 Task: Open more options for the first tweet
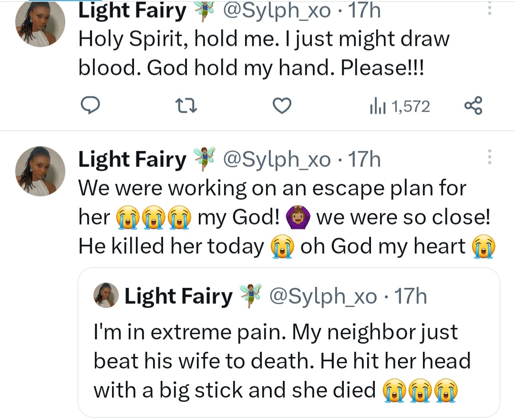(489, 10)
